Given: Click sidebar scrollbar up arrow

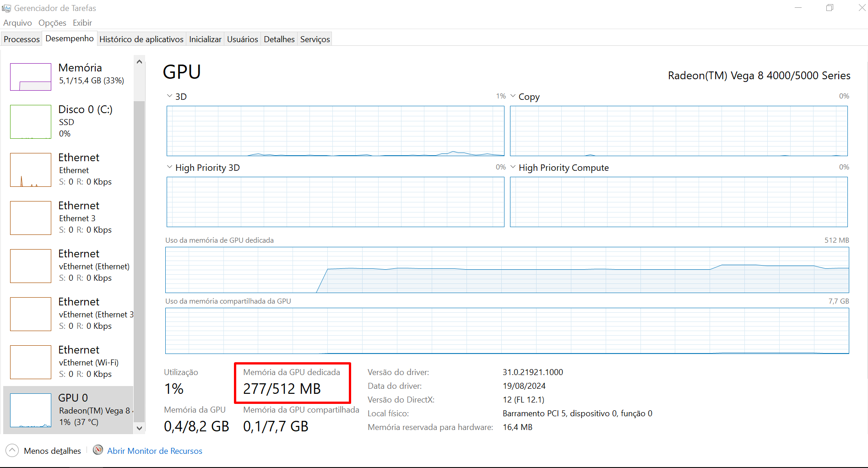Looking at the screenshot, I should (140, 61).
